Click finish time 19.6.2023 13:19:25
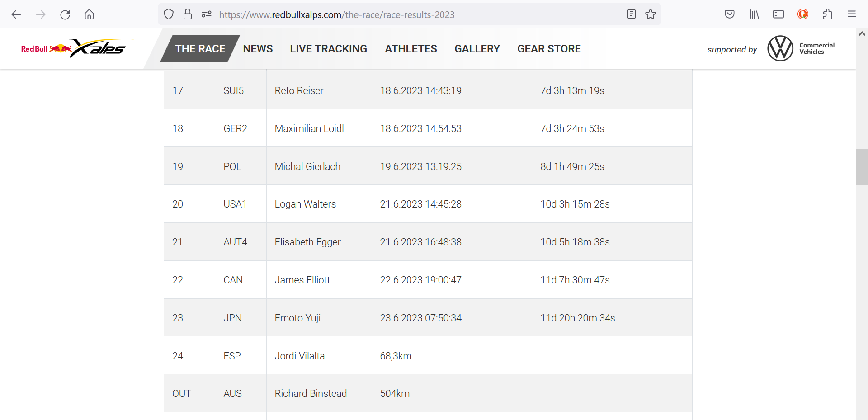Screen dimensions: 868x420 (x=420, y=166)
